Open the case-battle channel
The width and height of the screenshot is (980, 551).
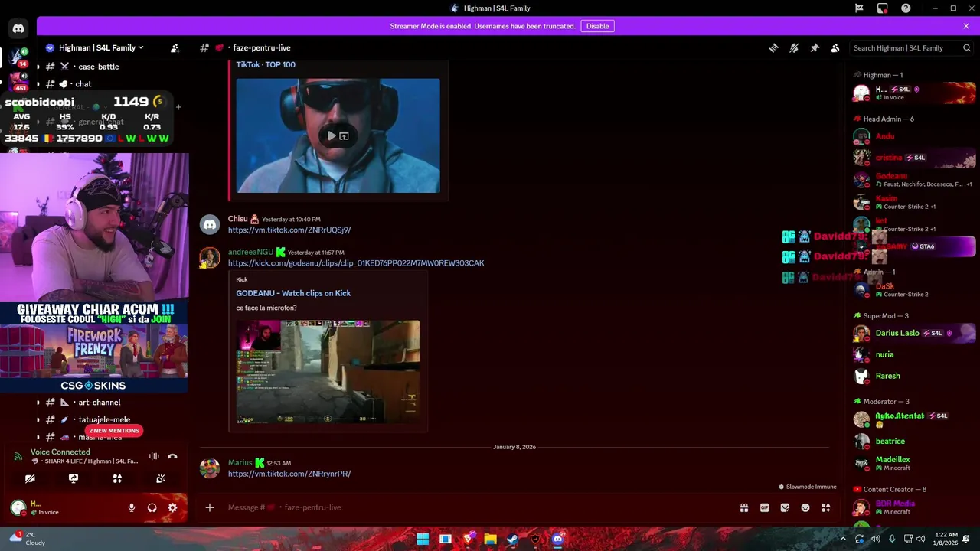coord(98,67)
